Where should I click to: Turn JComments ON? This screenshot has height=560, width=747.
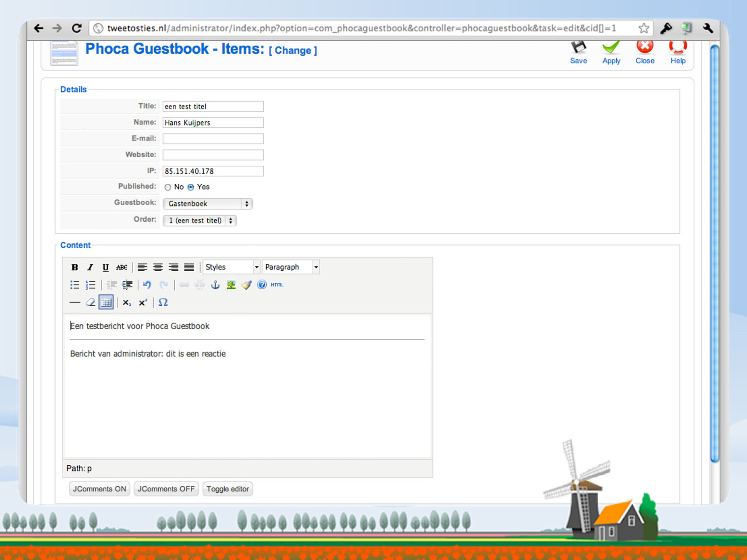99,489
